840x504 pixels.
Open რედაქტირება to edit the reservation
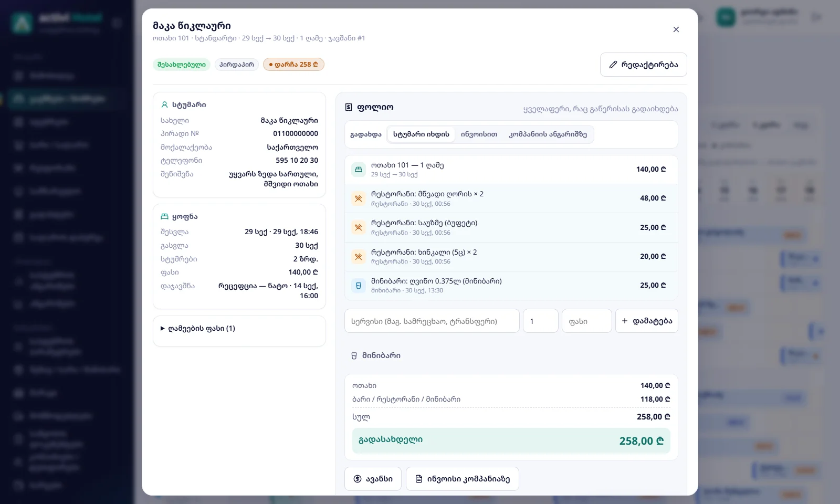point(643,65)
